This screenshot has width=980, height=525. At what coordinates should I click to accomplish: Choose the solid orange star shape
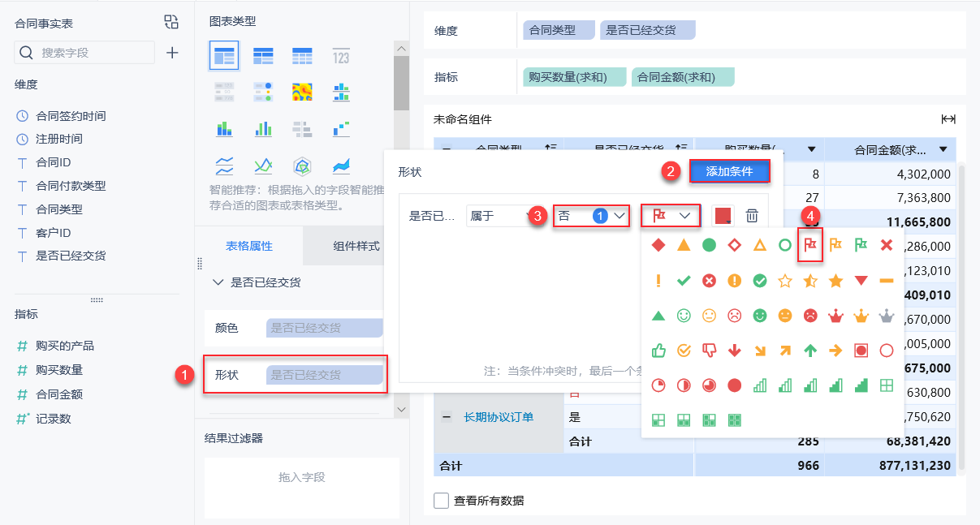pos(835,281)
